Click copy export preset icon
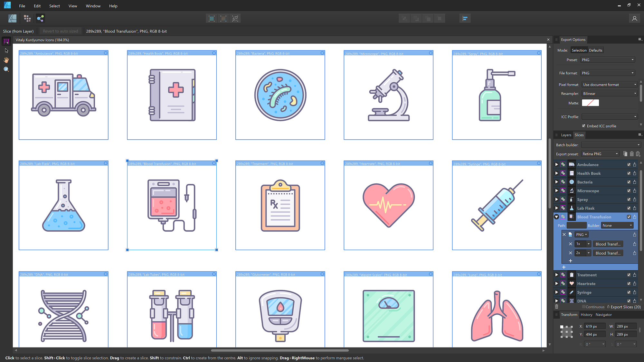 coord(625,154)
